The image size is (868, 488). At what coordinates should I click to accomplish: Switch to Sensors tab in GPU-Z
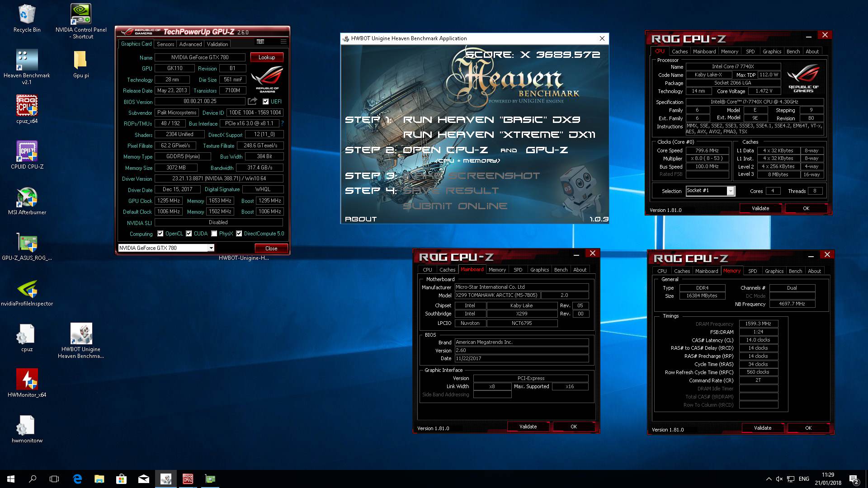click(x=165, y=44)
